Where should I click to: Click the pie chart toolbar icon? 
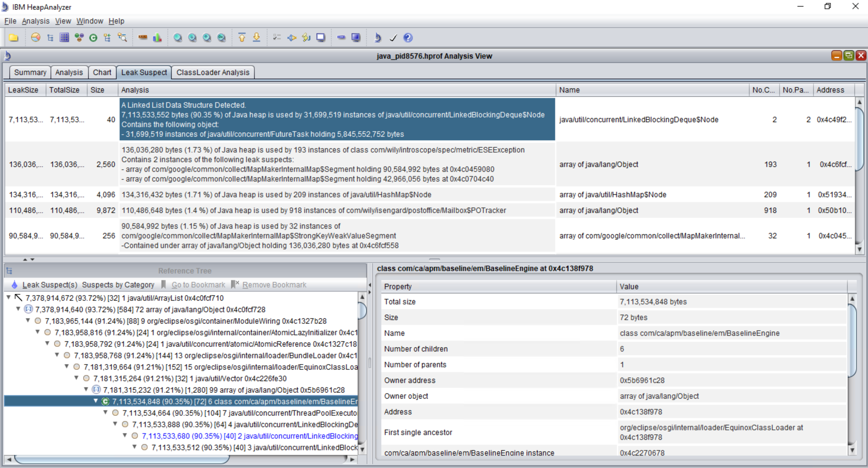pyautogui.click(x=35, y=38)
